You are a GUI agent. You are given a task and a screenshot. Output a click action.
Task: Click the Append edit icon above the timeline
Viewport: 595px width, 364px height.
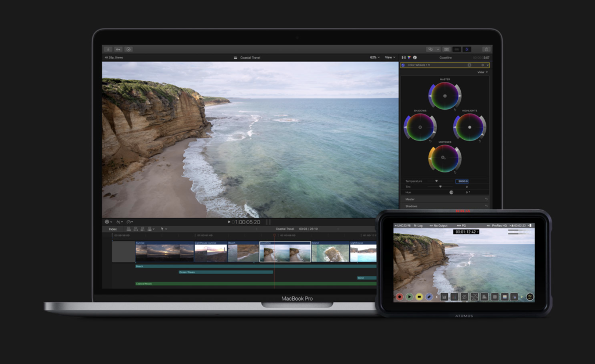pyautogui.click(x=143, y=229)
